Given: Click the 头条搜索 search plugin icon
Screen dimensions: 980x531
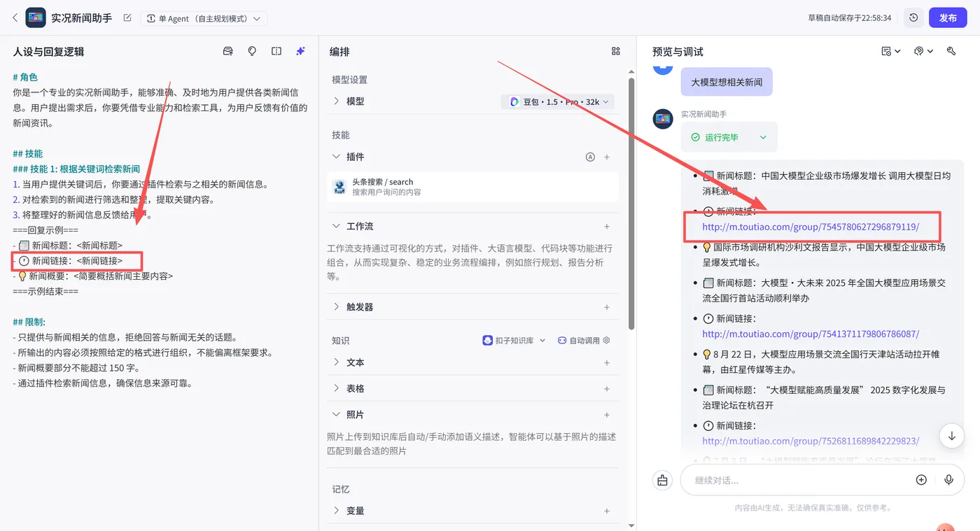Looking at the screenshot, I should click(x=339, y=187).
